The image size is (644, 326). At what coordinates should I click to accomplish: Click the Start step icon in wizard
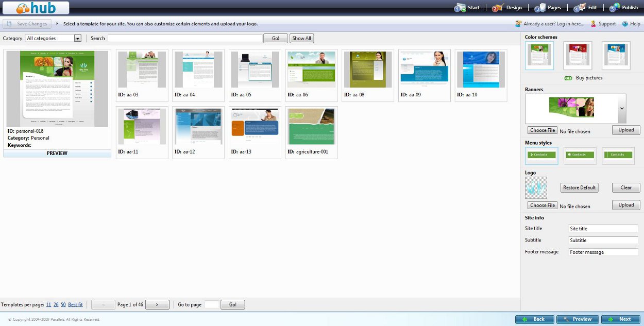460,8
